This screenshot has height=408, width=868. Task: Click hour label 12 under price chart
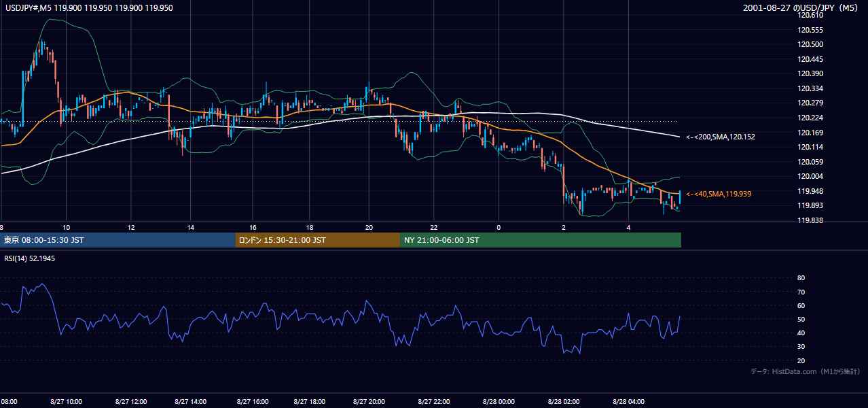(130, 227)
